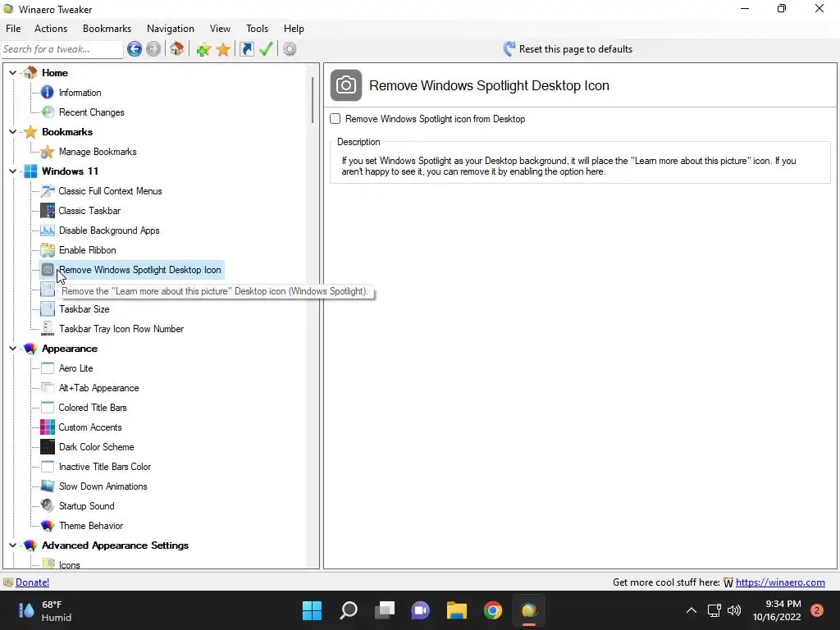840x630 pixels.
Task: Show hidden tray icons chevron
Action: pos(692,610)
